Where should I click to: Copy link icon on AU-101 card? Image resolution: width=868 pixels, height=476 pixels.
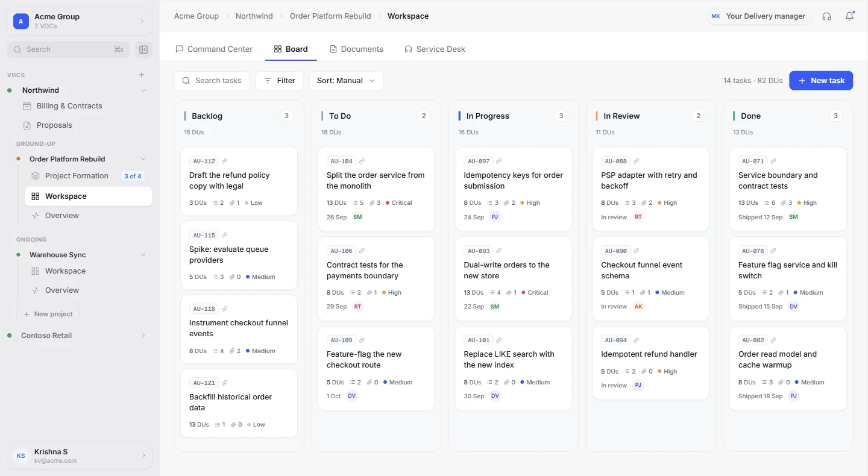point(499,340)
